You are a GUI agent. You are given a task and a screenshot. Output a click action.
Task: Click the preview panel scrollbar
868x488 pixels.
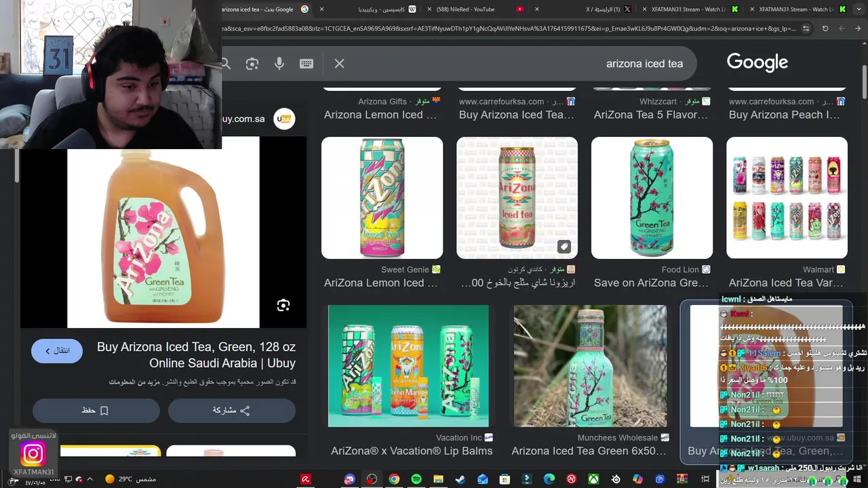coord(17,166)
